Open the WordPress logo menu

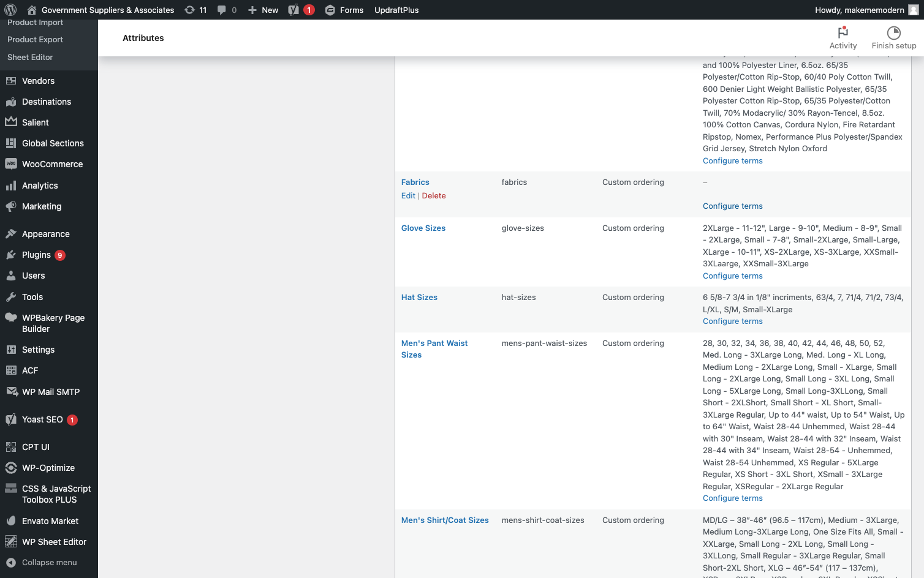click(x=10, y=10)
